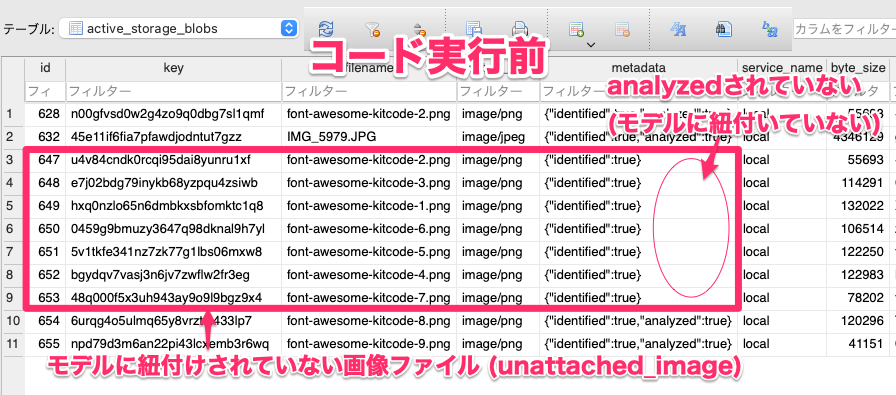Select byte_size value 106514
This screenshot has width=896, height=395.
[858, 229]
